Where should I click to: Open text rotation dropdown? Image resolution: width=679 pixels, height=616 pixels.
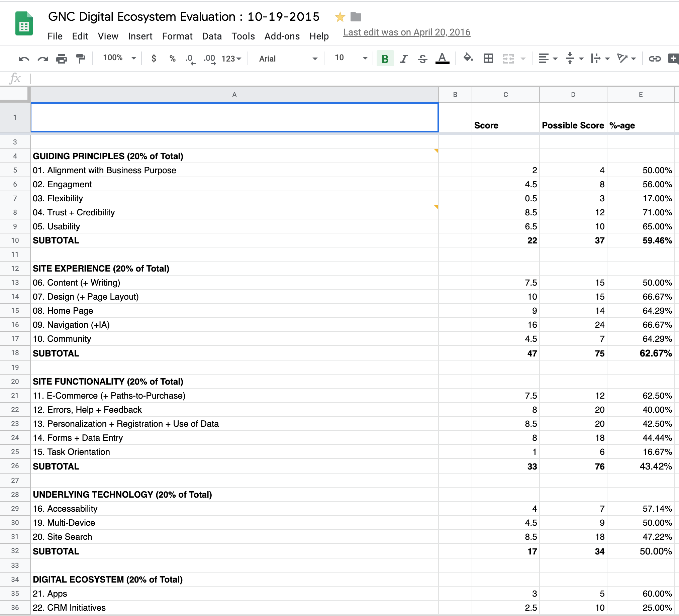[626, 59]
